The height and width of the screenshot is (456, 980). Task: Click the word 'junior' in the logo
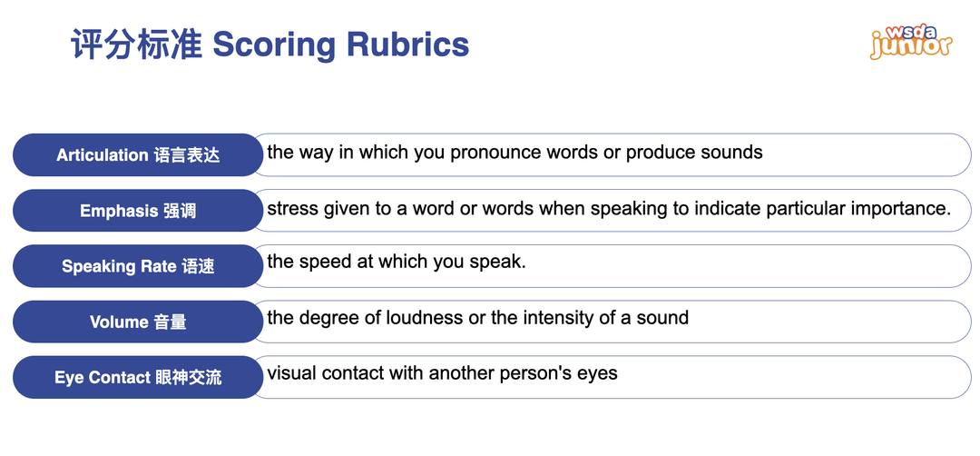[911, 47]
